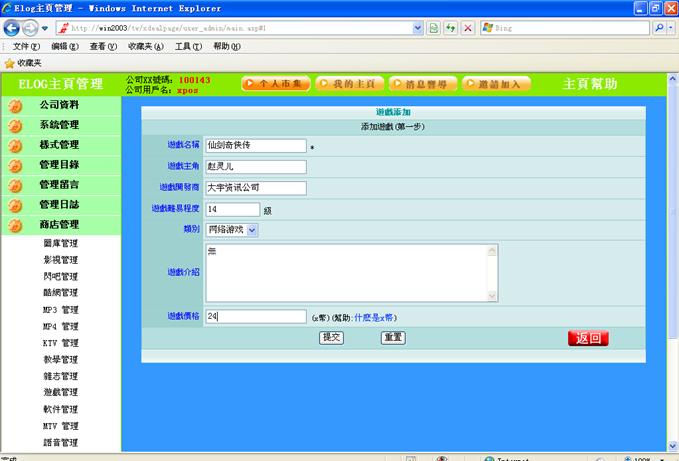
Task: Click the 遊戲價格 price input field
Action: pos(255,316)
